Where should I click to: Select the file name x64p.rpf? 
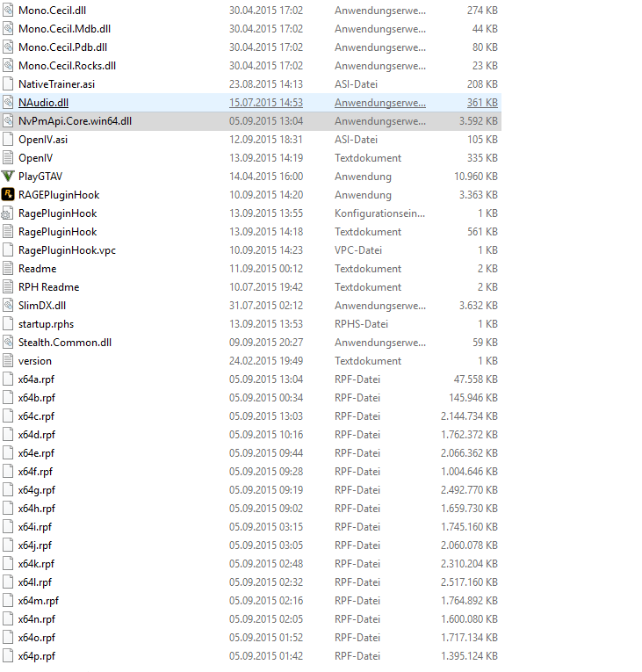[37, 655]
